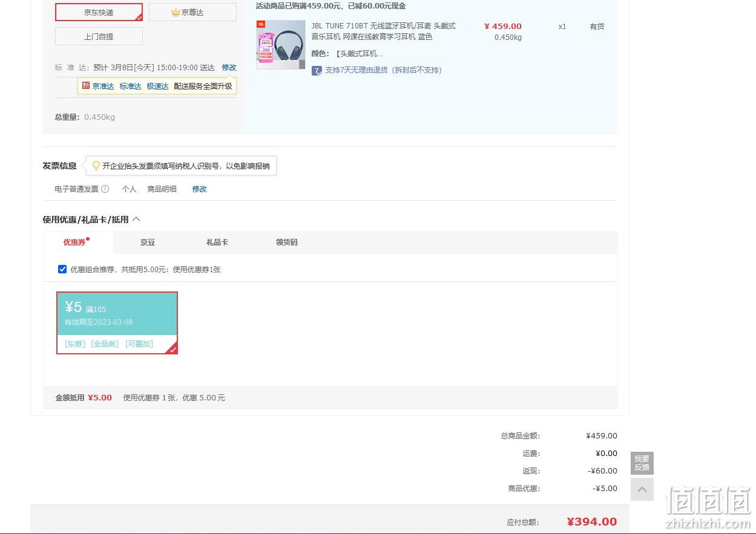Uncheck 优惠组合推荐 checkbox
This screenshot has height=534, width=756.
point(62,269)
